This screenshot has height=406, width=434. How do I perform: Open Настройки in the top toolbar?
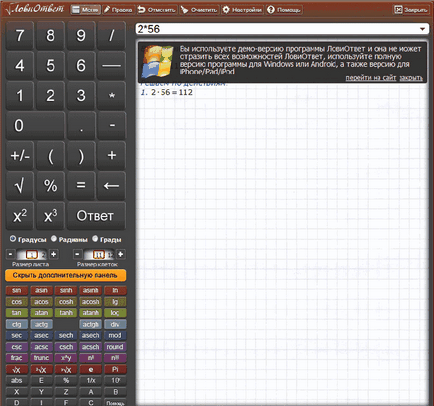click(x=242, y=10)
